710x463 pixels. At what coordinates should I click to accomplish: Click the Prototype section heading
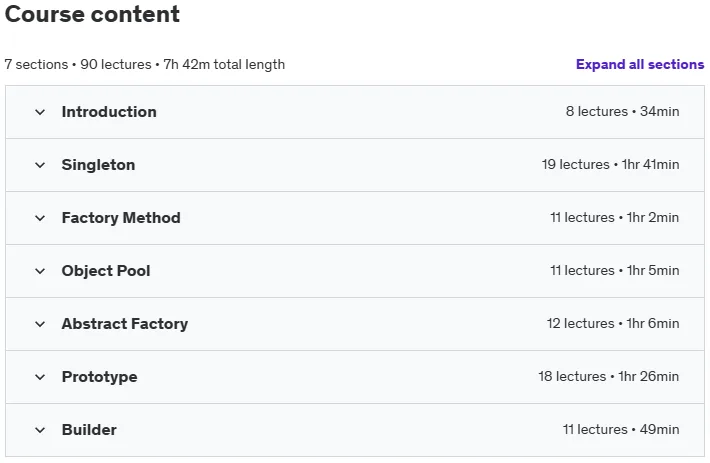point(100,377)
